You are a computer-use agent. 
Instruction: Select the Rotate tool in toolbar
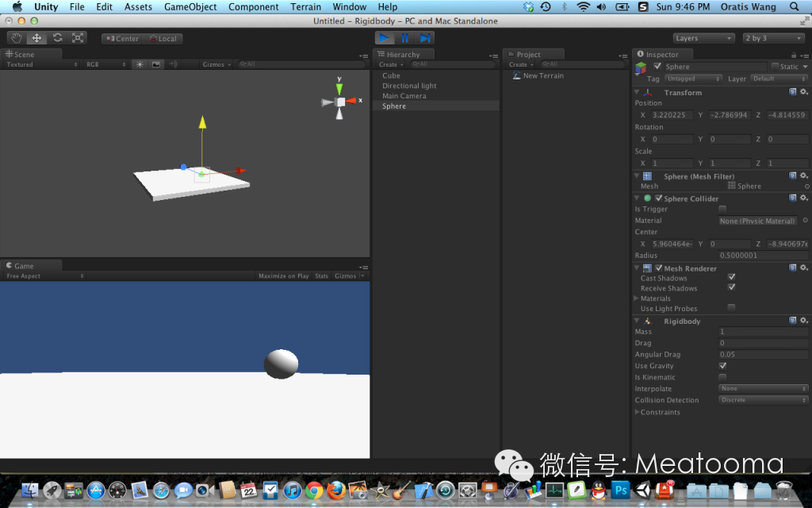coord(57,38)
